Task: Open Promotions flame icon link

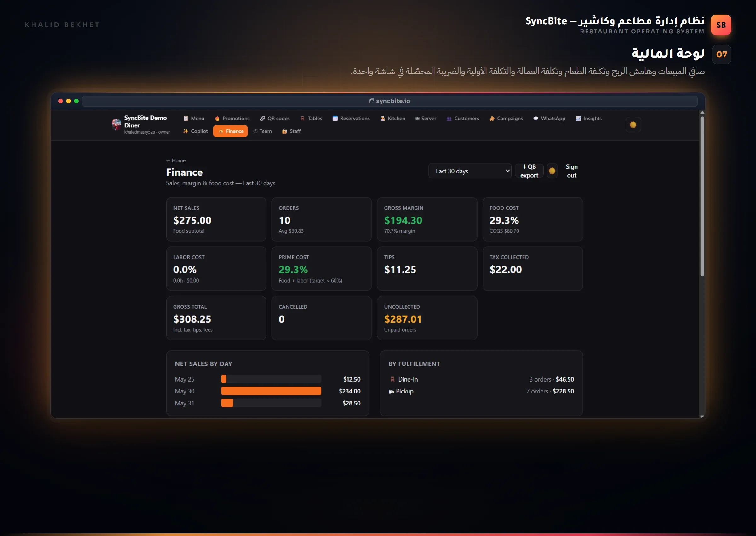Action: 217,119
